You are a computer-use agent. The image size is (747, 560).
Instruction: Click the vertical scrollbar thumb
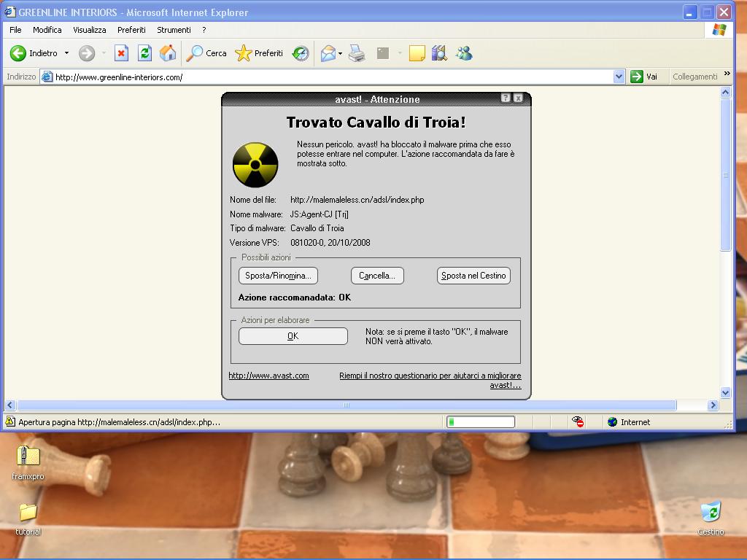click(x=726, y=174)
